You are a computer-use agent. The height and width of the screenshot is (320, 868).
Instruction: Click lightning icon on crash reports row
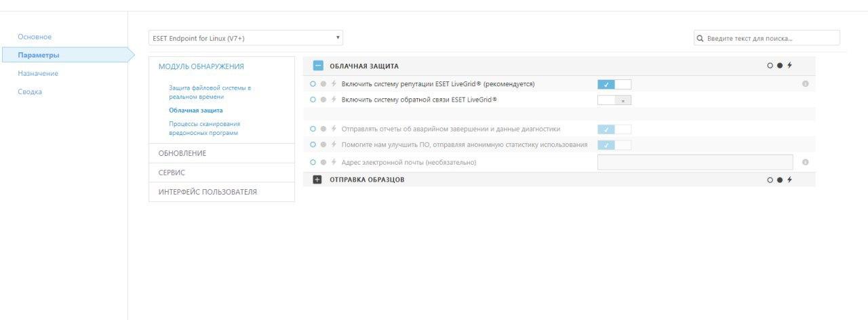click(334, 129)
